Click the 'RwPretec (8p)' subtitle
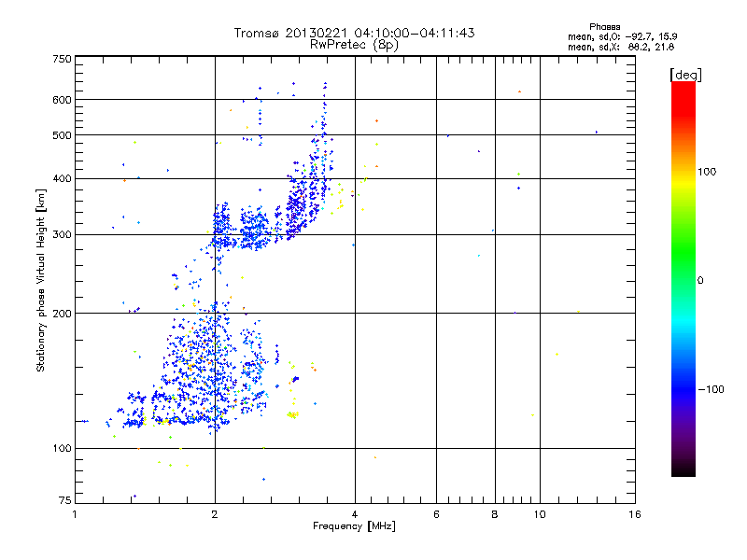Screen dimensions: 747x560 (354, 45)
